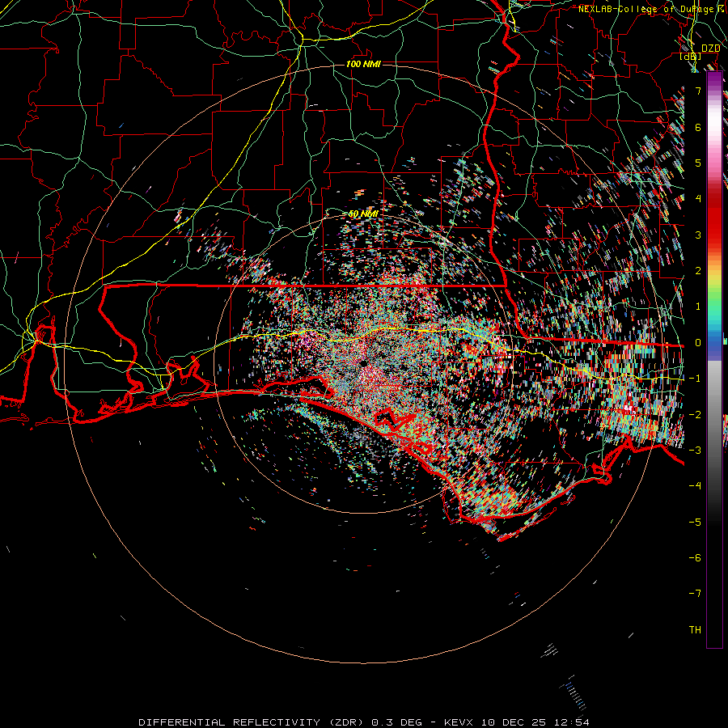Image resolution: width=728 pixels, height=728 pixels.
Task: Click the "TH" label on the scale
Action: tap(695, 630)
